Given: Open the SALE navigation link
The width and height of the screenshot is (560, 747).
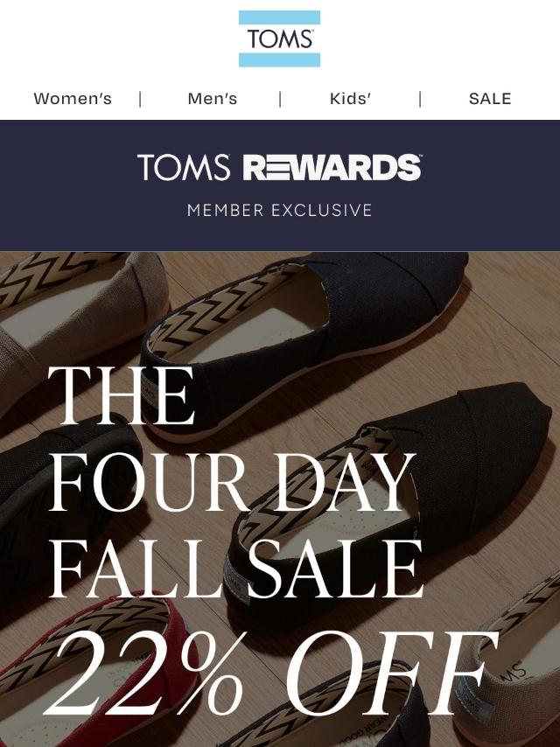Looking at the screenshot, I should point(490,99).
